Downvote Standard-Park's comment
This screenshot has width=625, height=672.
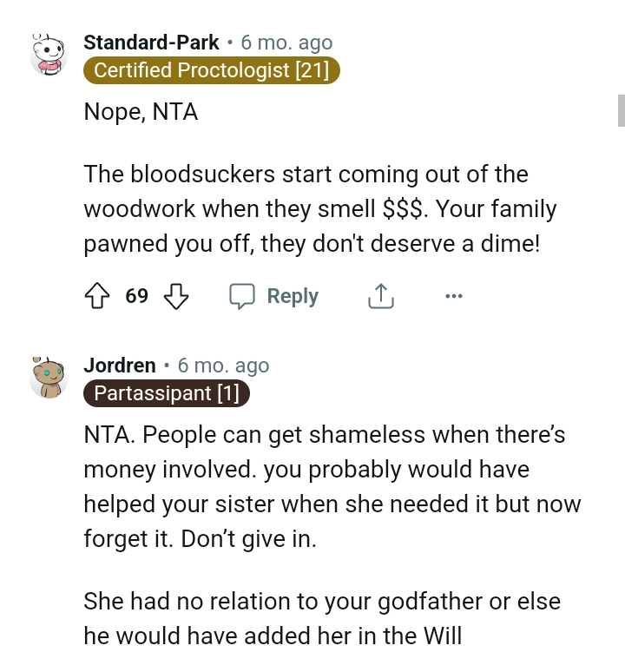176,297
